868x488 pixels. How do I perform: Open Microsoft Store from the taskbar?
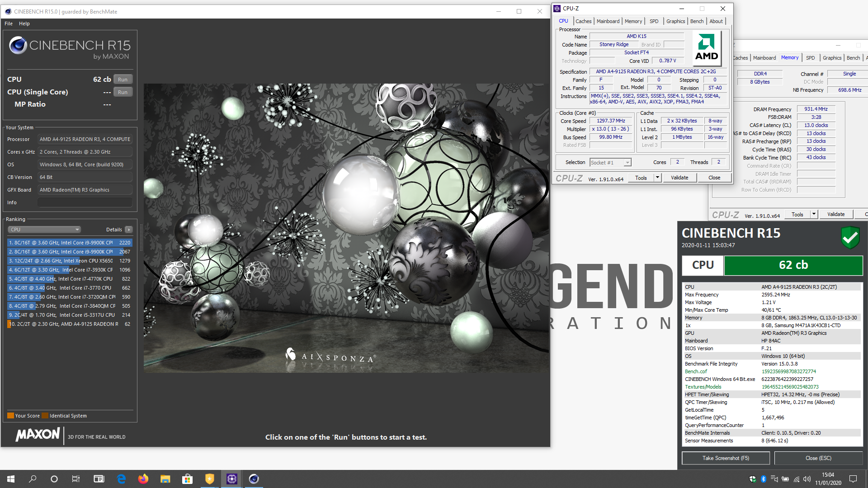[187, 479]
